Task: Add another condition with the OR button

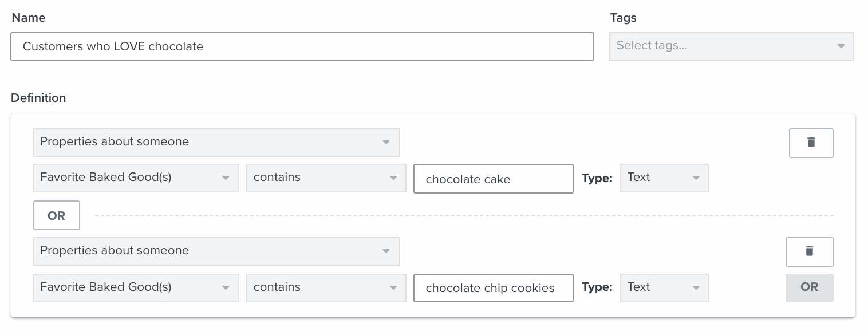Action: pyautogui.click(x=809, y=287)
